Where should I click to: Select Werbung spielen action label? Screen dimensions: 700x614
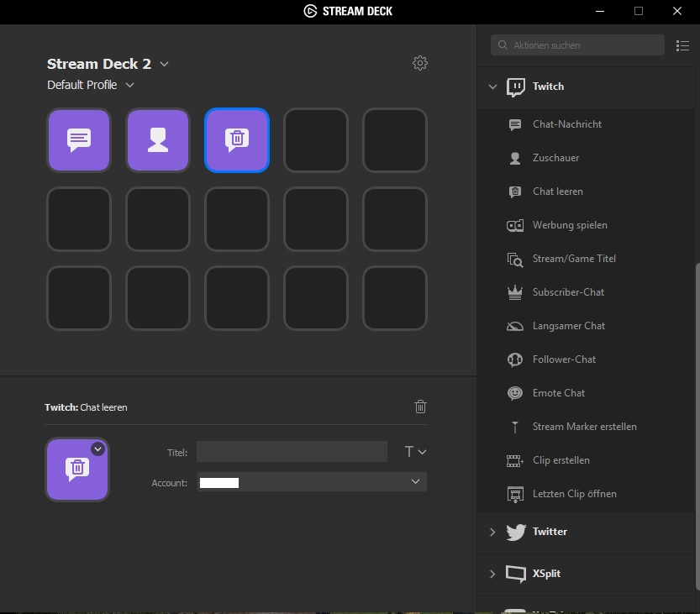pyautogui.click(x=570, y=225)
